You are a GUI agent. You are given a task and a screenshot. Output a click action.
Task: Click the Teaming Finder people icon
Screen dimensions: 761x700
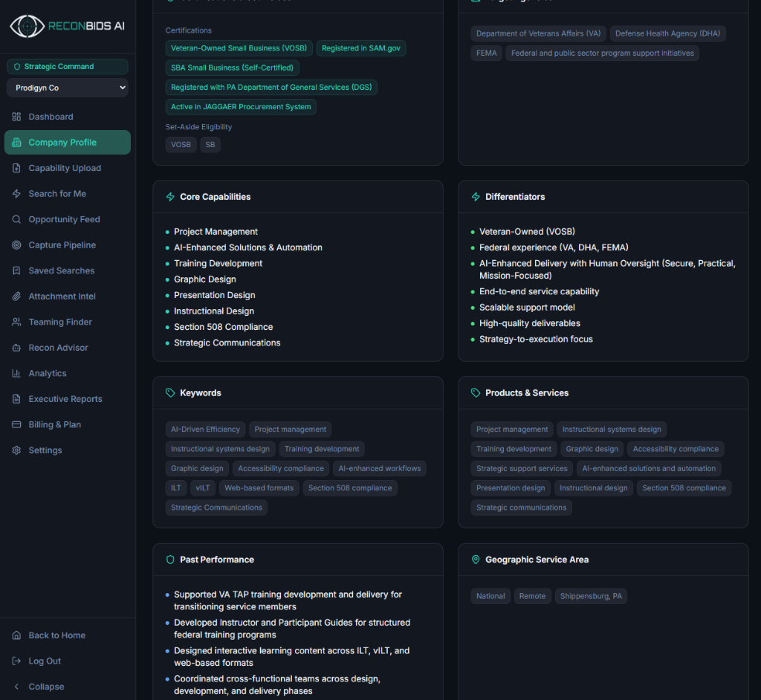[16, 322]
